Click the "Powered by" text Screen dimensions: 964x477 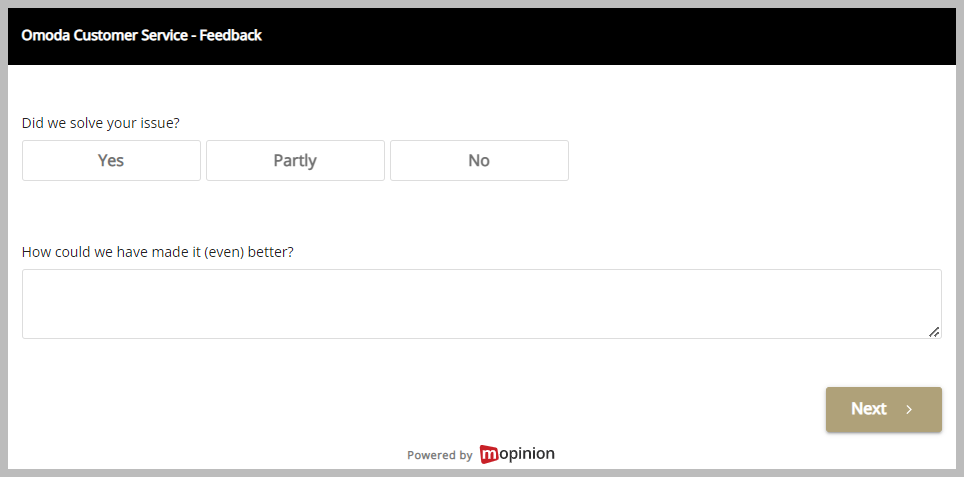439,455
